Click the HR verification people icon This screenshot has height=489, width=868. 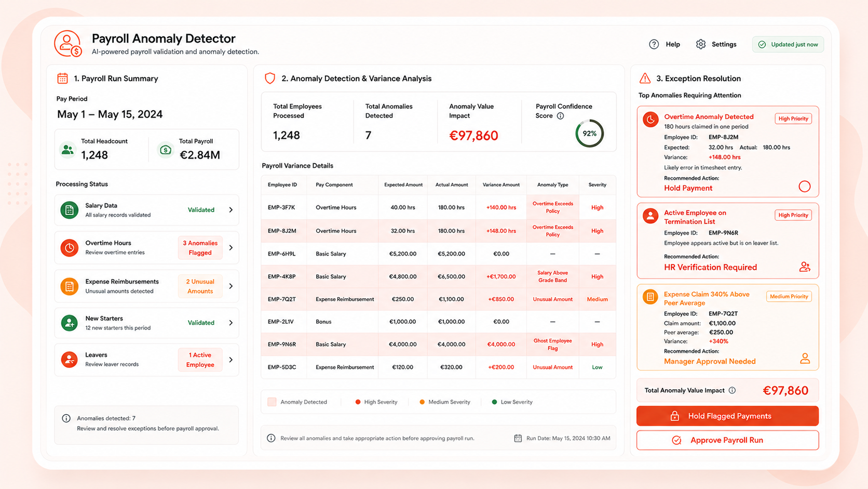(x=805, y=267)
